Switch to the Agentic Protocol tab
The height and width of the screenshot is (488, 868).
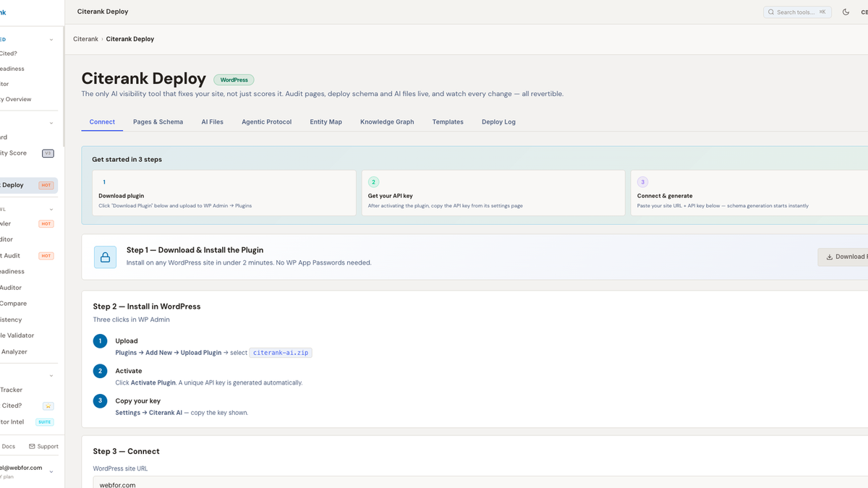pos(266,121)
